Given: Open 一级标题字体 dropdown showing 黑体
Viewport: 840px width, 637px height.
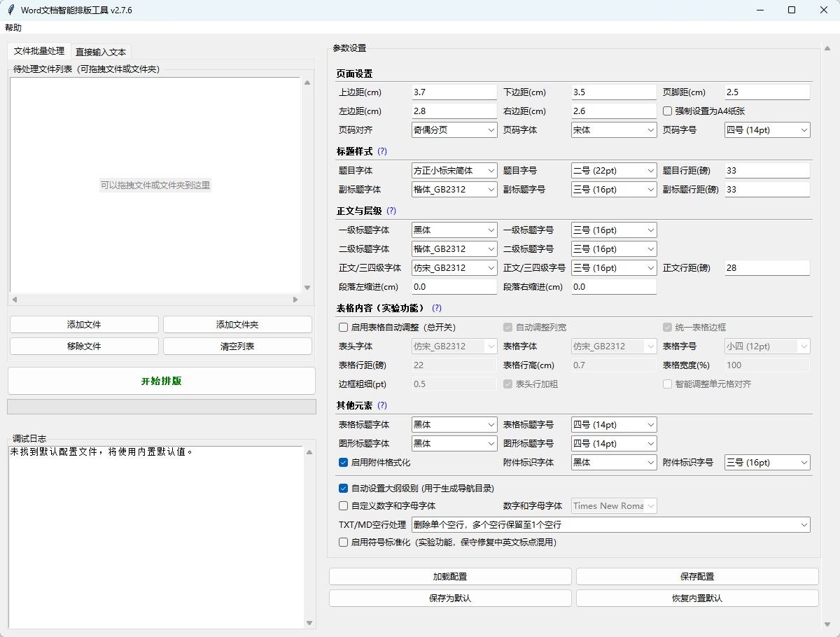Looking at the screenshot, I should point(455,230).
